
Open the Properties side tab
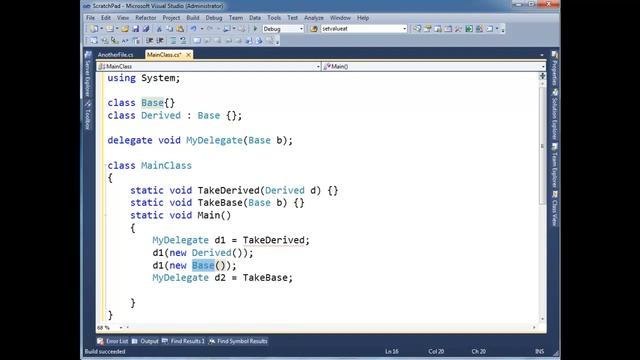[554, 69]
